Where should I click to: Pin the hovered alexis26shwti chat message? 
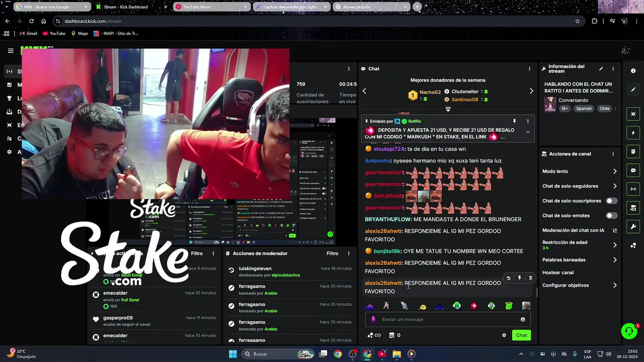pos(519,278)
